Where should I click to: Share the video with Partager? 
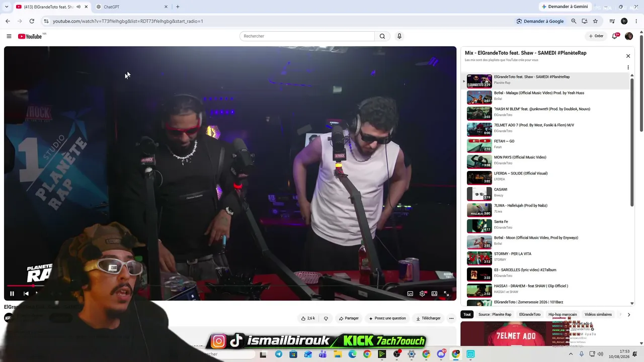[349, 318]
